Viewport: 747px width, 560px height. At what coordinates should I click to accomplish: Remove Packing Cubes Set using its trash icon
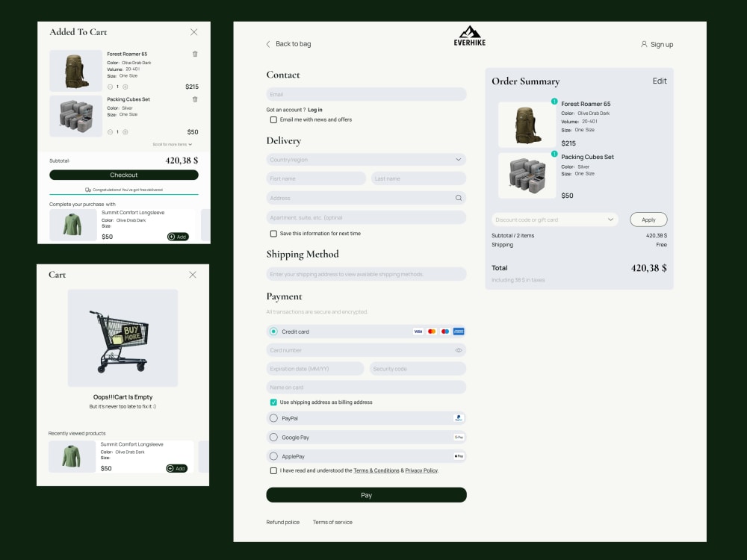click(x=195, y=99)
